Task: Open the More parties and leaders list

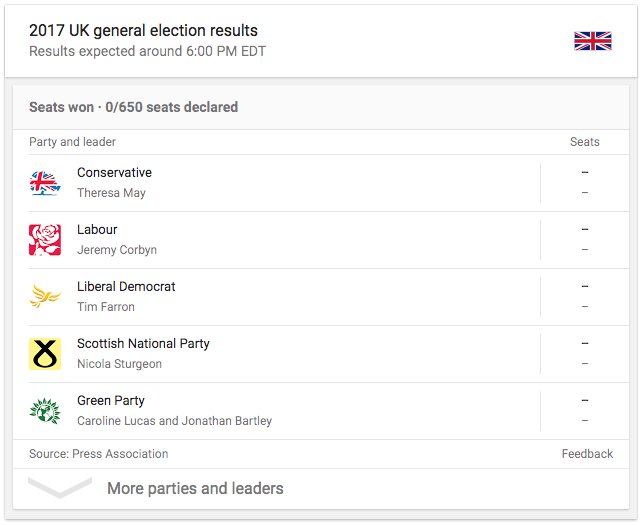Action: (x=195, y=489)
